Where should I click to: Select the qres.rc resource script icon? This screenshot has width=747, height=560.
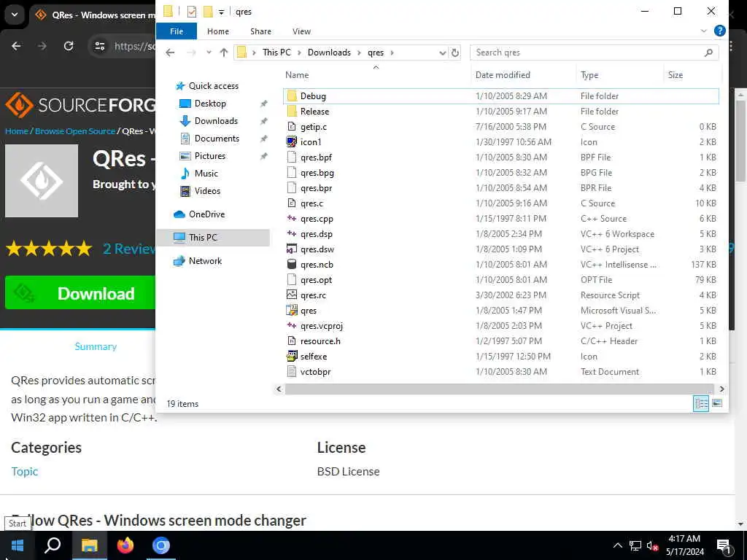pyautogui.click(x=292, y=295)
